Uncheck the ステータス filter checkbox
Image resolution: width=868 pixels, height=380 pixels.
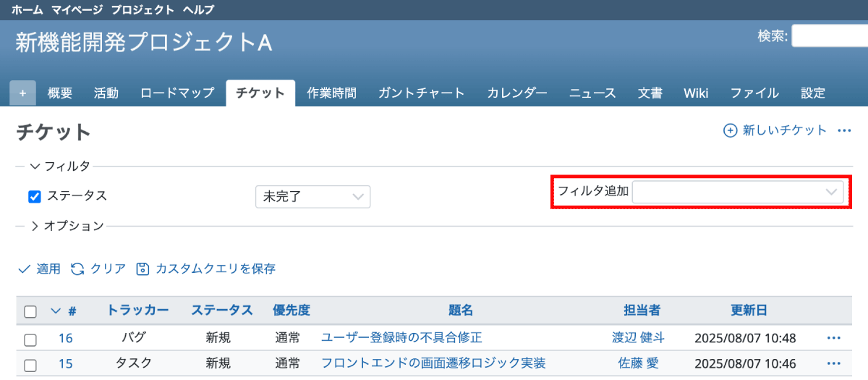pyautogui.click(x=34, y=197)
